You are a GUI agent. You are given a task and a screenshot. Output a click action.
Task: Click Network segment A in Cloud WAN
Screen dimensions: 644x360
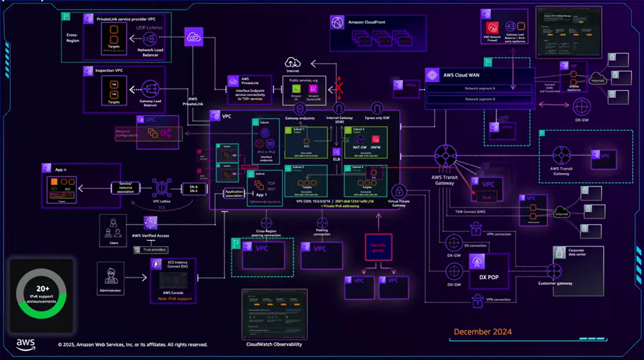tap(479, 88)
